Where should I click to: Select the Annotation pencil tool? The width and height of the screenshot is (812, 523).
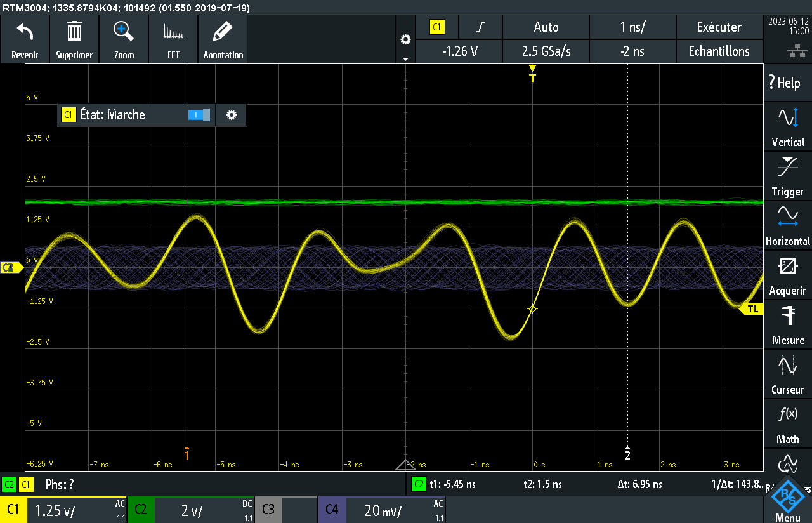tap(223, 32)
